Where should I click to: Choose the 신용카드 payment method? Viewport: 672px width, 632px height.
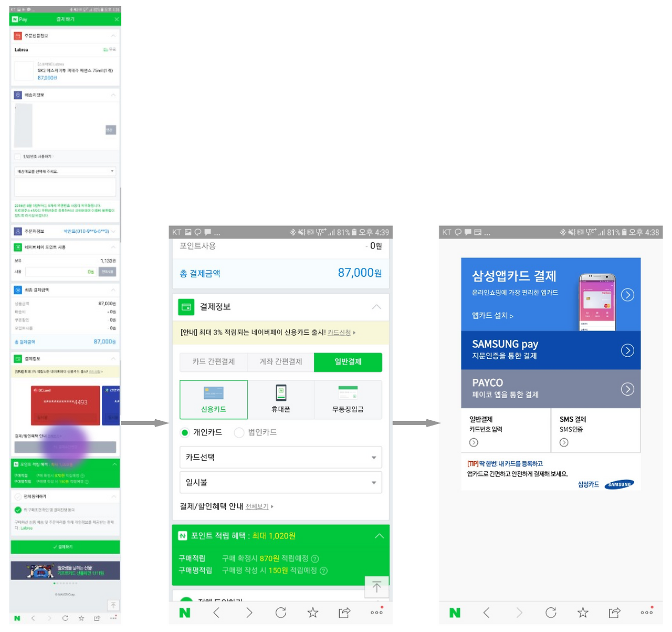(x=214, y=399)
